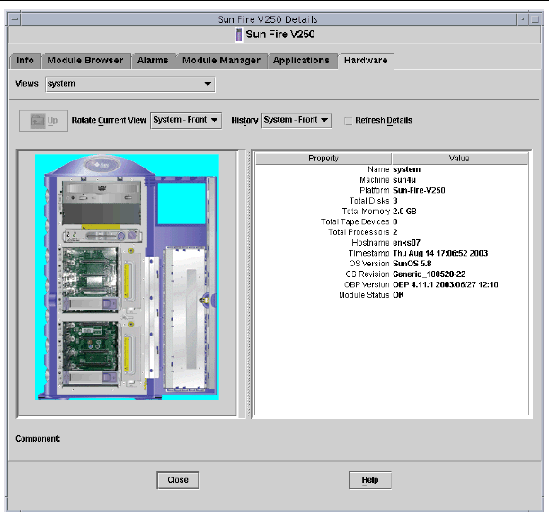Toggle the Refresh Details checkbox
549x514 pixels.
click(348, 121)
